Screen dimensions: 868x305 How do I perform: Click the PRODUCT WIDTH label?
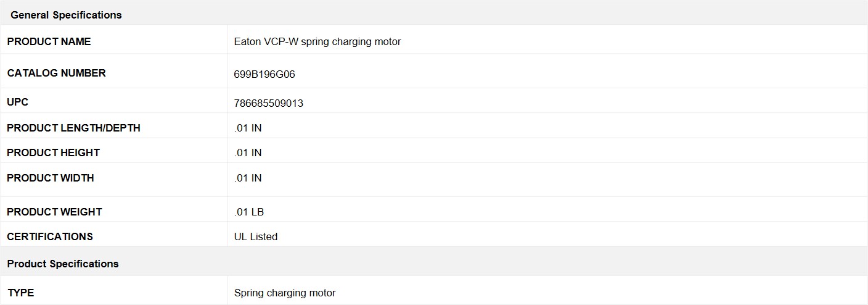(51, 178)
